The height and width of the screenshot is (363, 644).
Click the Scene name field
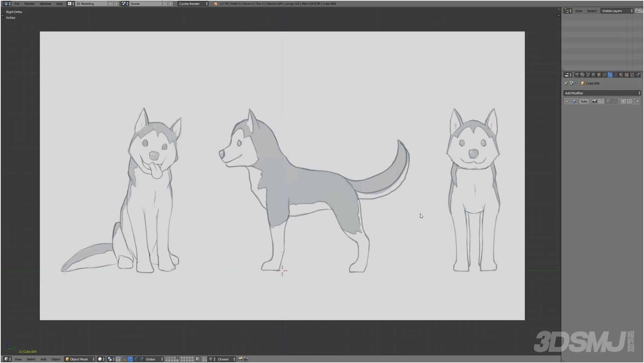pyautogui.click(x=145, y=4)
